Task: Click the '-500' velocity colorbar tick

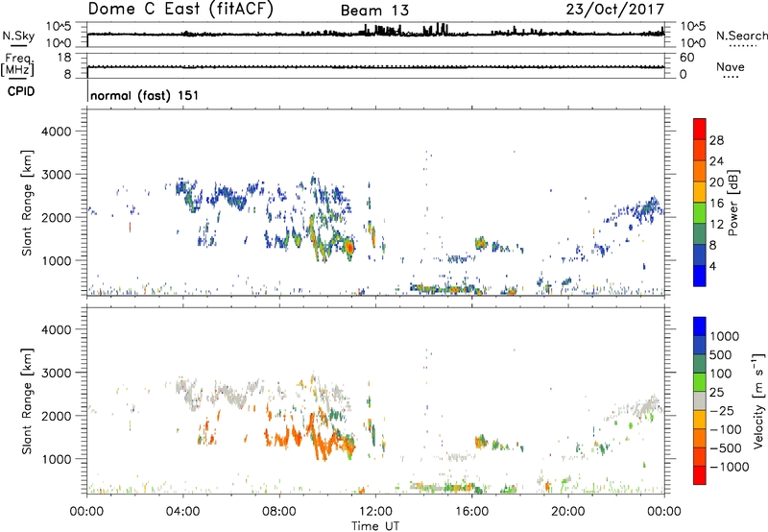Action: point(726,447)
